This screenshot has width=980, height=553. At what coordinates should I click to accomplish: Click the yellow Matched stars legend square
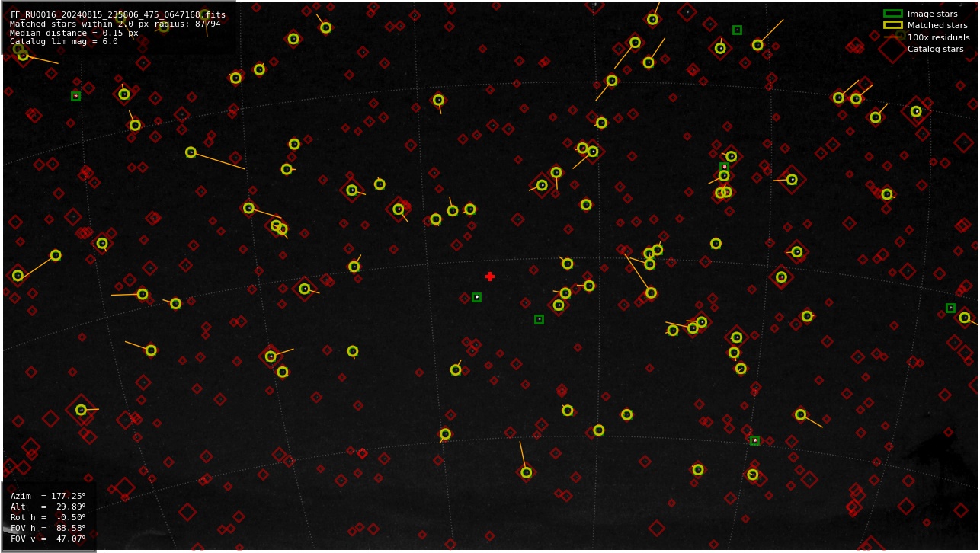pyautogui.click(x=892, y=25)
